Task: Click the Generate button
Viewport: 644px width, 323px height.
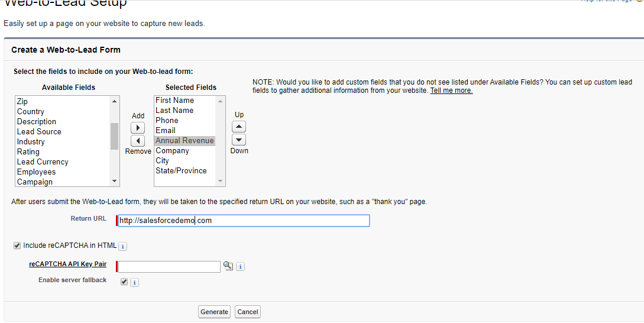Action: pos(214,312)
